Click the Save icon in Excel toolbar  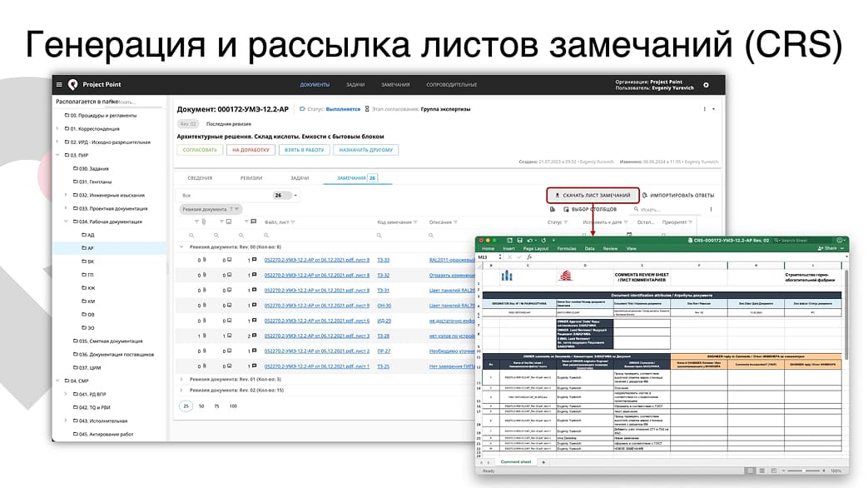[520, 241]
